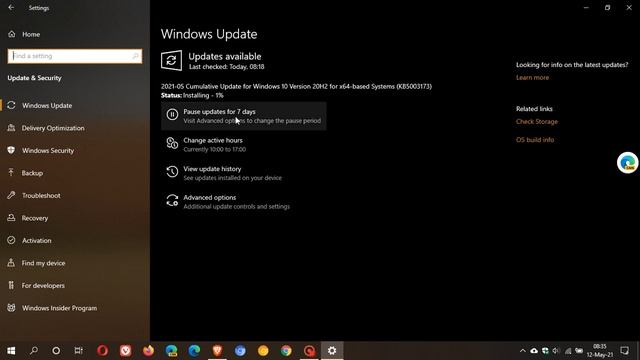Open View update history
This screenshot has height=360, width=640.
[244, 173]
